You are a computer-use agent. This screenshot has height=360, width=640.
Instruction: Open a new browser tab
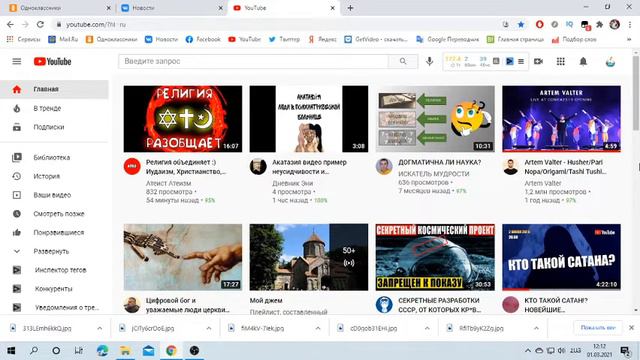[x=350, y=8]
